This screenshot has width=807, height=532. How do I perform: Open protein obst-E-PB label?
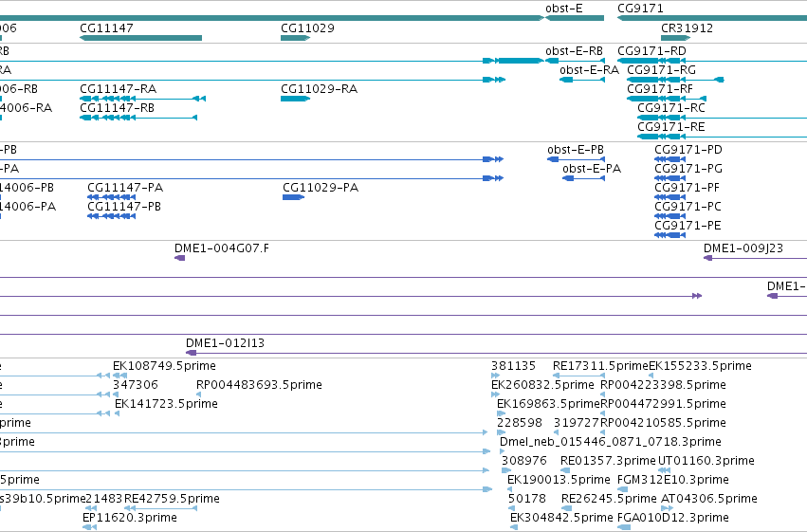576,150
